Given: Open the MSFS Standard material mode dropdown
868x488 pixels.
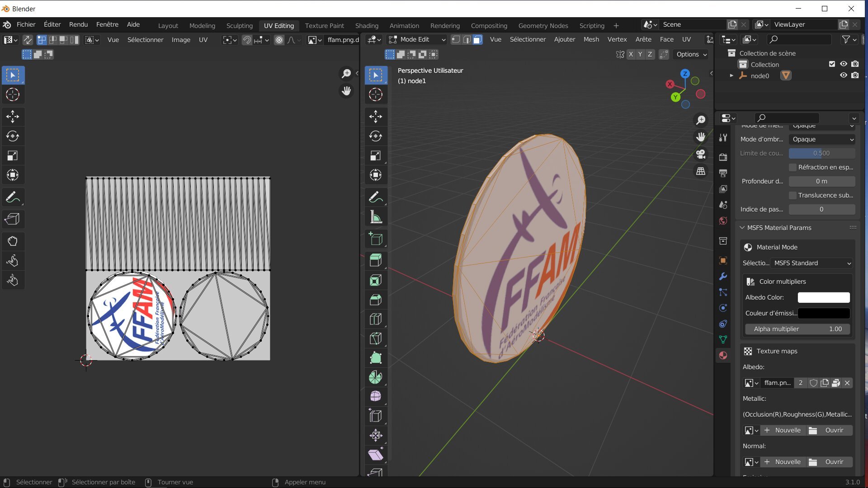Looking at the screenshot, I should pos(812,263).
